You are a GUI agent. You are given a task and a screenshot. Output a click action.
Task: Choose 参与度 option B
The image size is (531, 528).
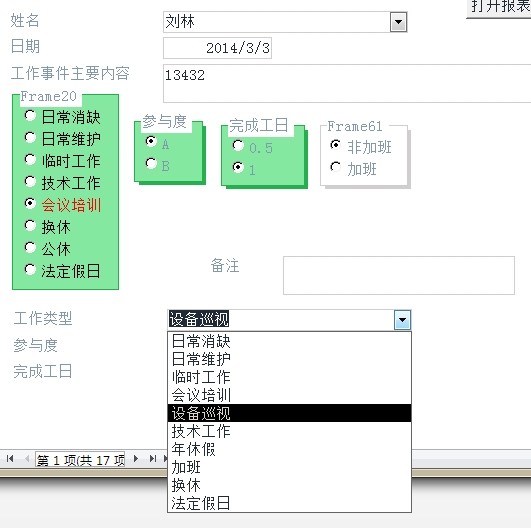coord(151,163)
